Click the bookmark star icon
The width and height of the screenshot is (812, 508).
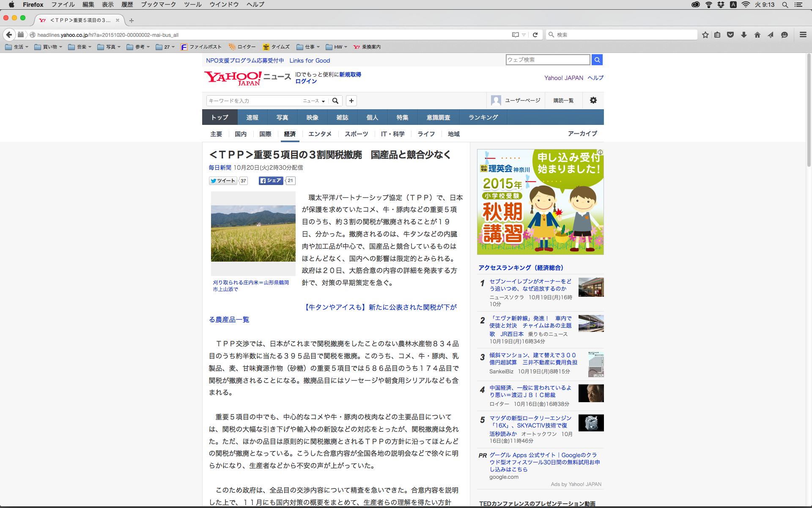pyautogui.click(x=705, y=35)
